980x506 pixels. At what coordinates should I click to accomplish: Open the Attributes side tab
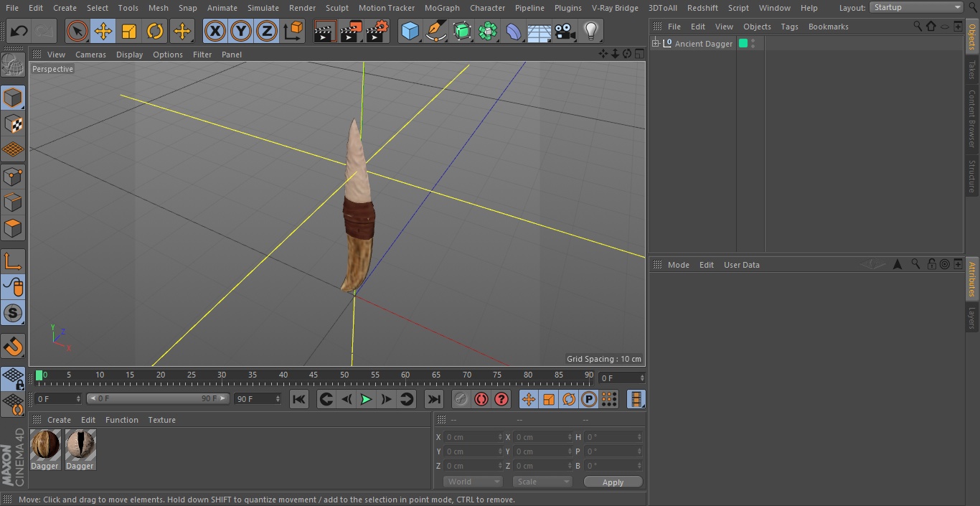pos(972,279)
